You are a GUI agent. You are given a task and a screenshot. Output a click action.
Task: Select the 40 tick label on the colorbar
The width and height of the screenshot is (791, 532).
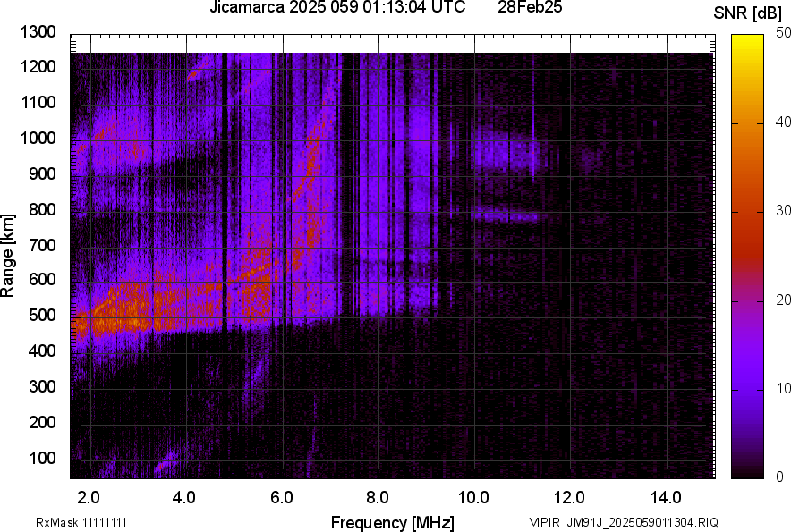tap(784, 122)
